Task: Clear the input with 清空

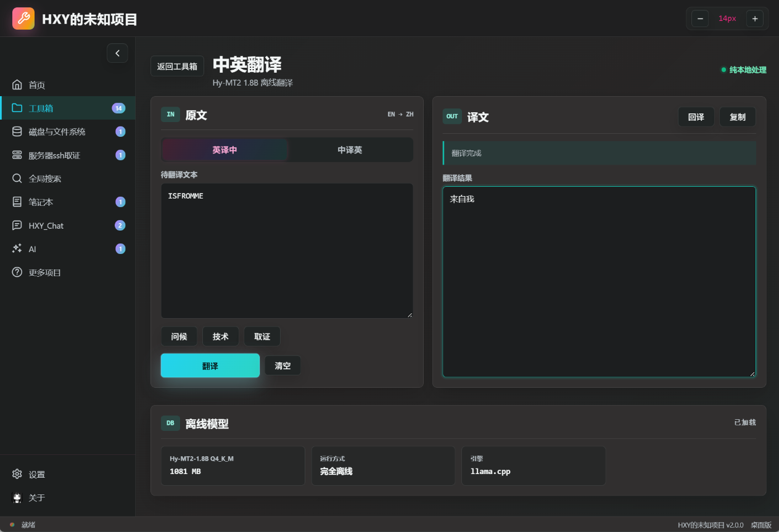Action: (x=282, y=366)
